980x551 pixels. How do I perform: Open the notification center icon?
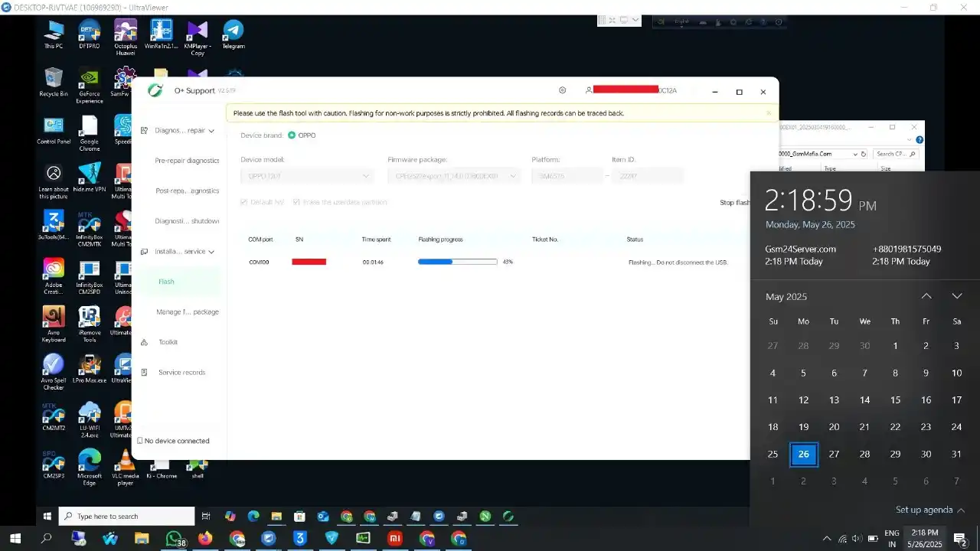(960, 539)
